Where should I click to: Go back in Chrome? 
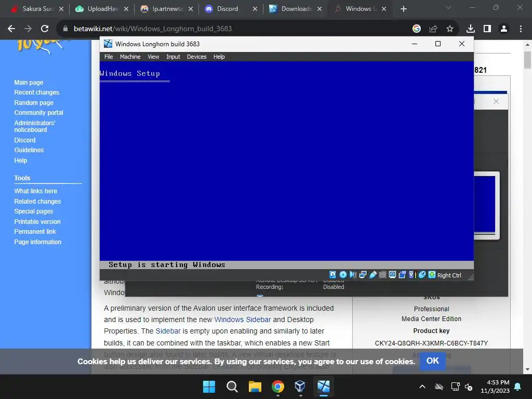[x=11, y=29]
